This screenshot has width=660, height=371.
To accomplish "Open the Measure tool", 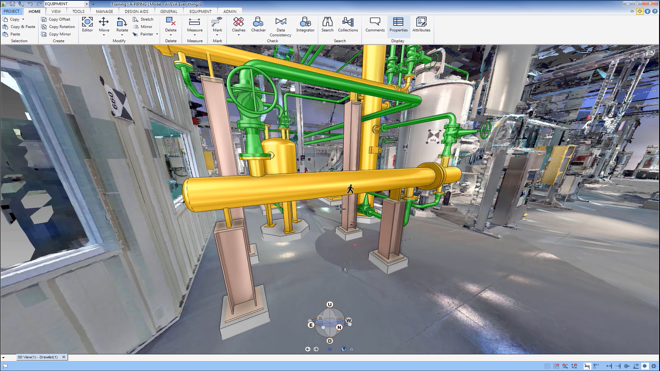I will (194, 24).
